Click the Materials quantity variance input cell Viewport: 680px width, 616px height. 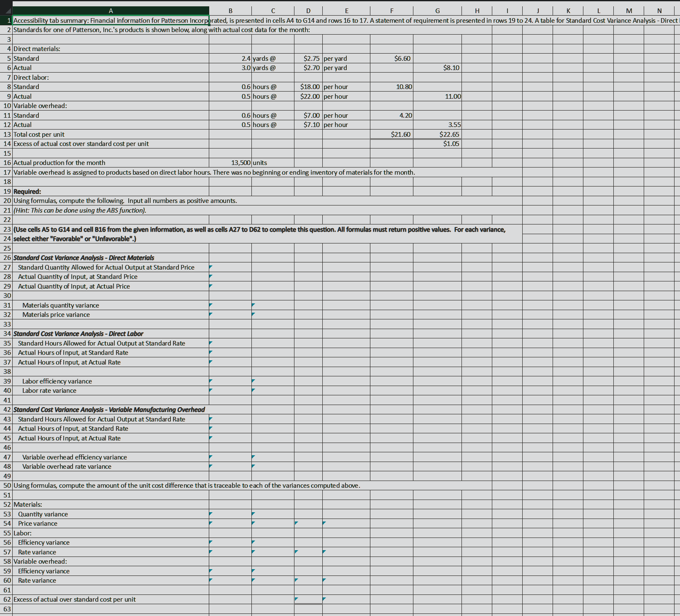(230, 305)
